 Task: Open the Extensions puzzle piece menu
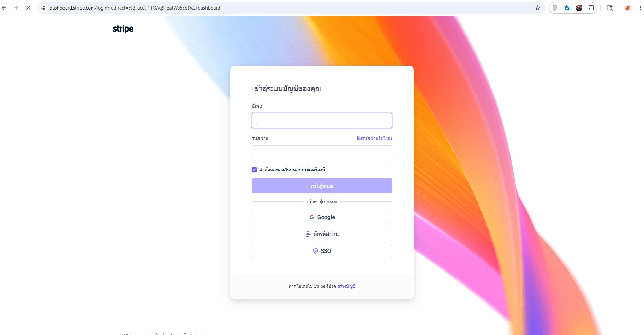pyautogui.click(x=591, y=8)
